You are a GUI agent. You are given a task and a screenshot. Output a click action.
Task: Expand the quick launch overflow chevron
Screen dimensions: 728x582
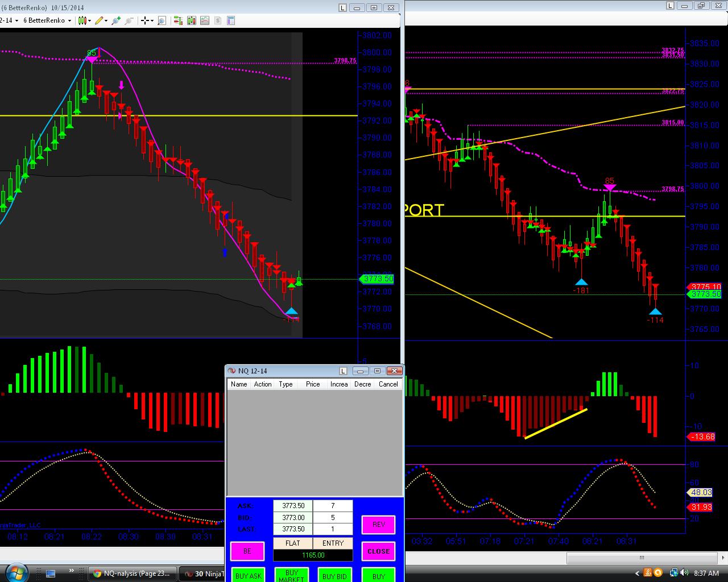[72, 571]
